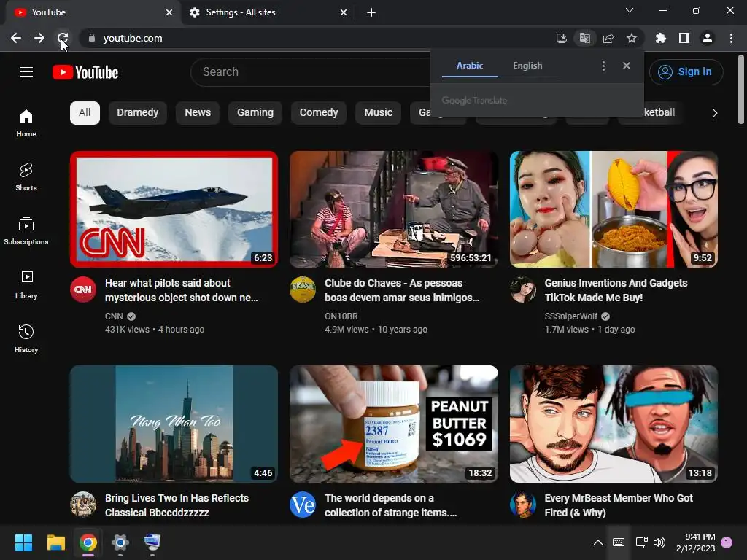Screen dimensions: 747x560
Task: Open 'Every MrBeast Member Who Got Fired' title
Action: [x=619, y=505]
